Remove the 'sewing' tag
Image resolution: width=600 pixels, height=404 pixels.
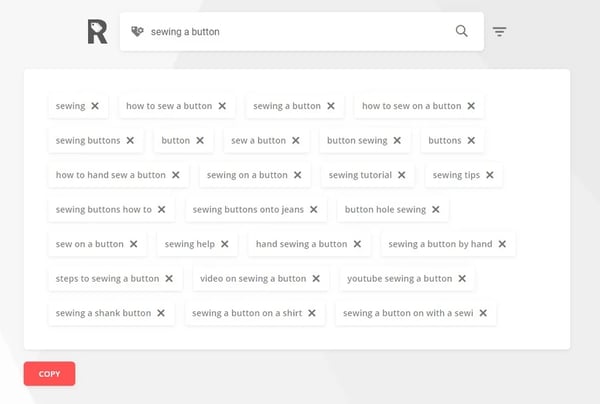click(95, 106)
